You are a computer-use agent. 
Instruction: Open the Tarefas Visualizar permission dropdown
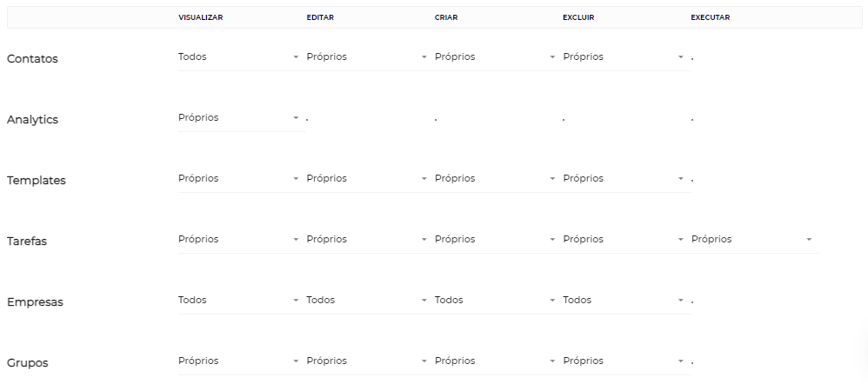pos(238,240)
